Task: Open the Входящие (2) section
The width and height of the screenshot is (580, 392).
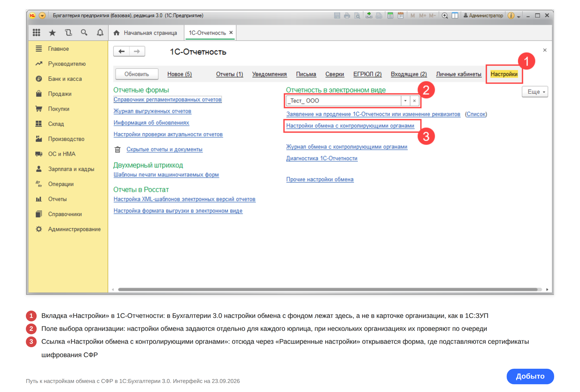Action: [409, 74]
